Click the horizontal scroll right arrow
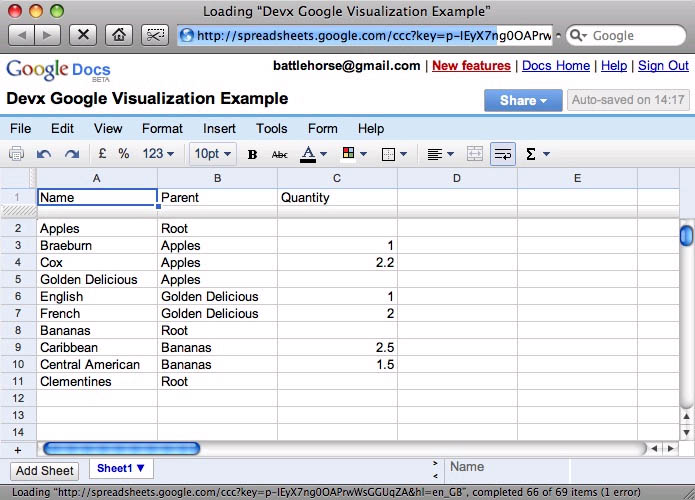Viewport: 695px width, 500px height. (671, 449)
